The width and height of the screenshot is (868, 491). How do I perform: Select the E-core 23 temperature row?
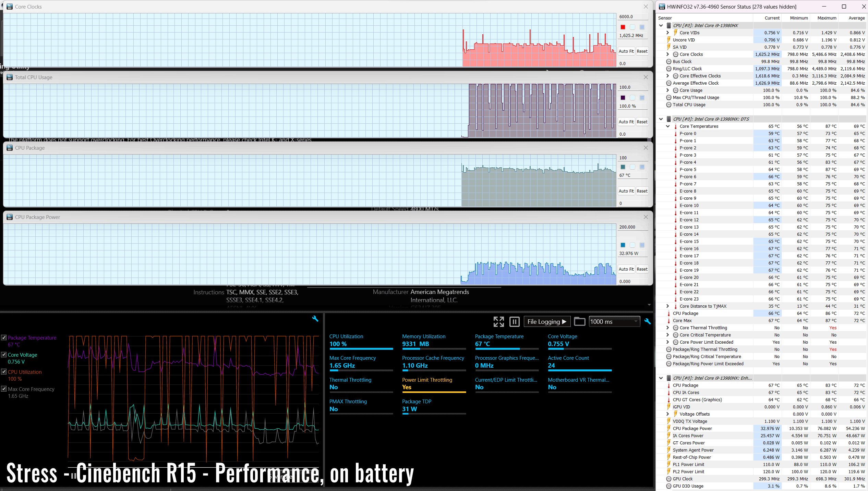pos(762,299)
